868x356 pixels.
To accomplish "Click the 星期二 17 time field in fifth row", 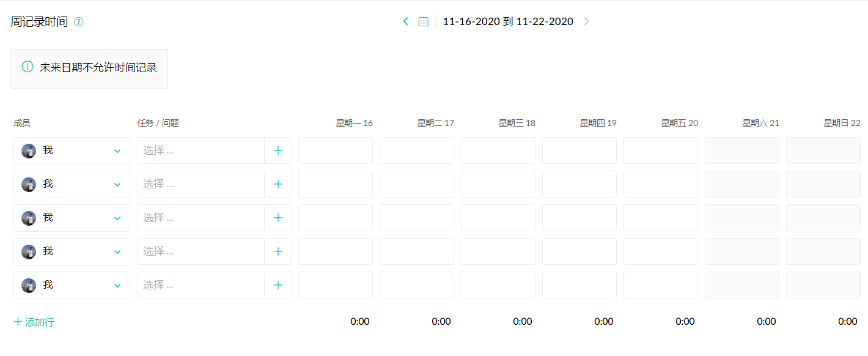I will point(417,285).
